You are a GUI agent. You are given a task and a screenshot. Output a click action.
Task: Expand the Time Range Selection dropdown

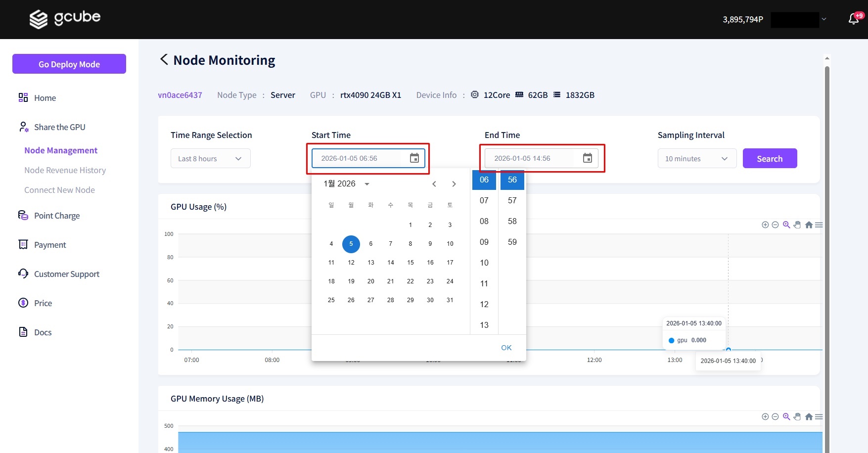[211, 159]
